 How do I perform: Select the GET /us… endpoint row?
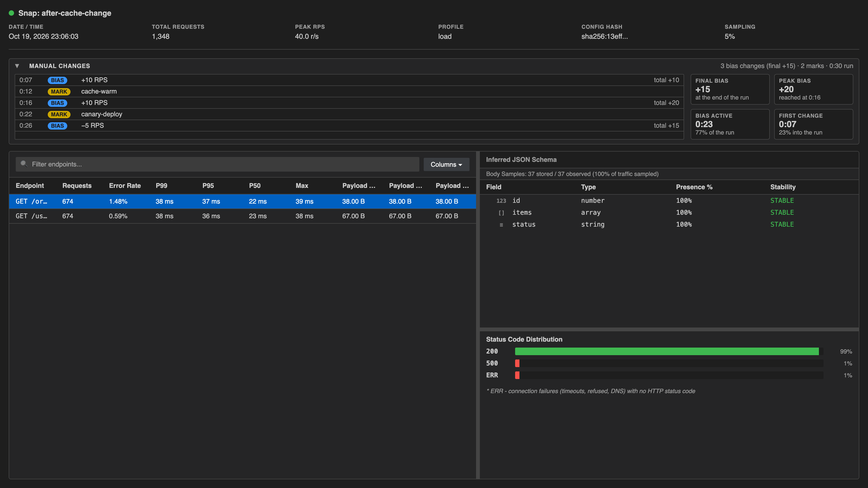coord(242,216)
